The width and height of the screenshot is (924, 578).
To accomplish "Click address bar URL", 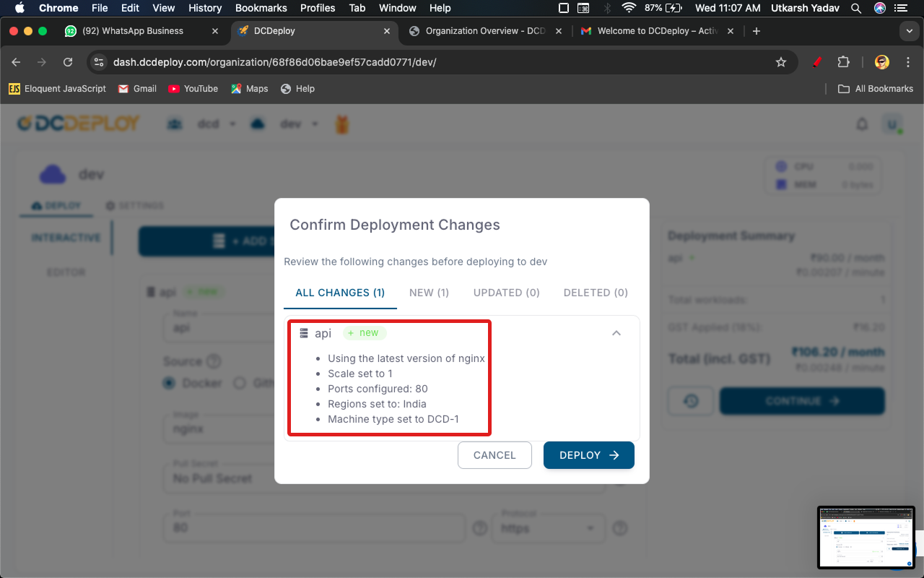I will click(x=274, y=62).
